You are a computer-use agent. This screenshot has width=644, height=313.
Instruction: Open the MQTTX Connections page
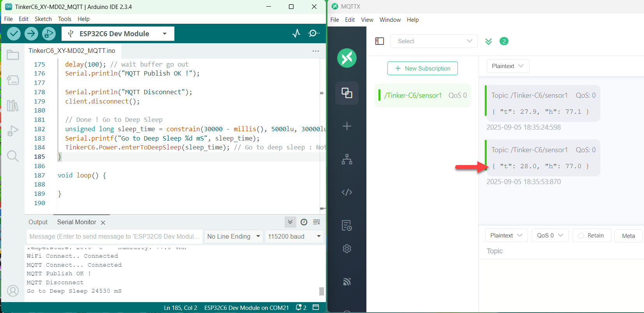click(347, 93)
